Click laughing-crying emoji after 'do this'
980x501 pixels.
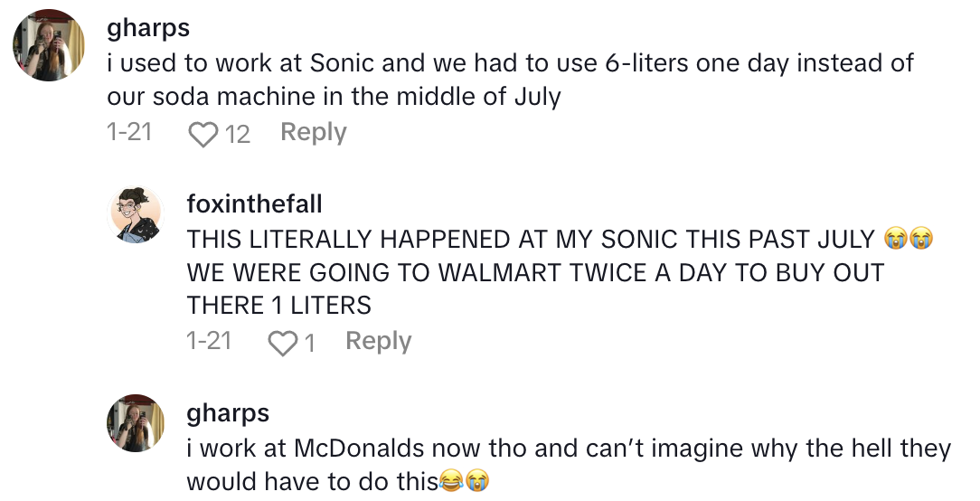coord(450,481)
